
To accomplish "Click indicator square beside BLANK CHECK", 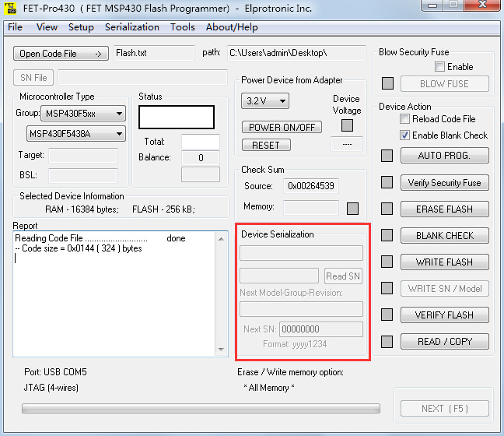I will coord(387,235).
